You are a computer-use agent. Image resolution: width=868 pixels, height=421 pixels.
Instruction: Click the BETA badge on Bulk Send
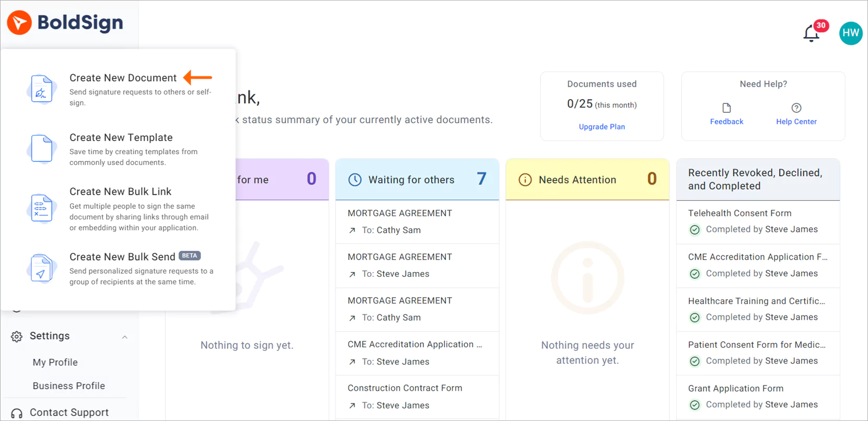click(190, 255)
